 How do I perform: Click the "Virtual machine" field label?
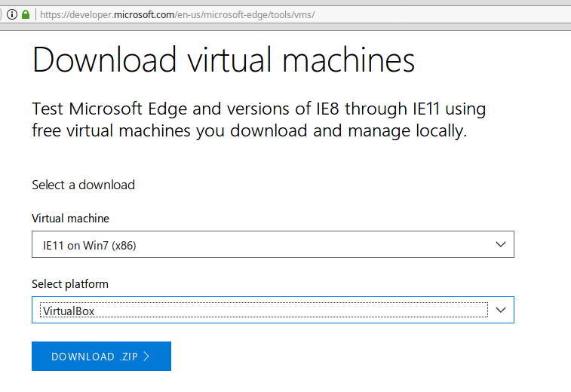coord(71,219)
